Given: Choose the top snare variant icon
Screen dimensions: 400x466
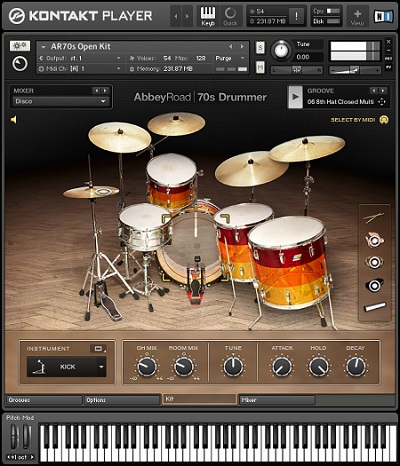Looking at the screenshot, I should [x=374, y=240].
